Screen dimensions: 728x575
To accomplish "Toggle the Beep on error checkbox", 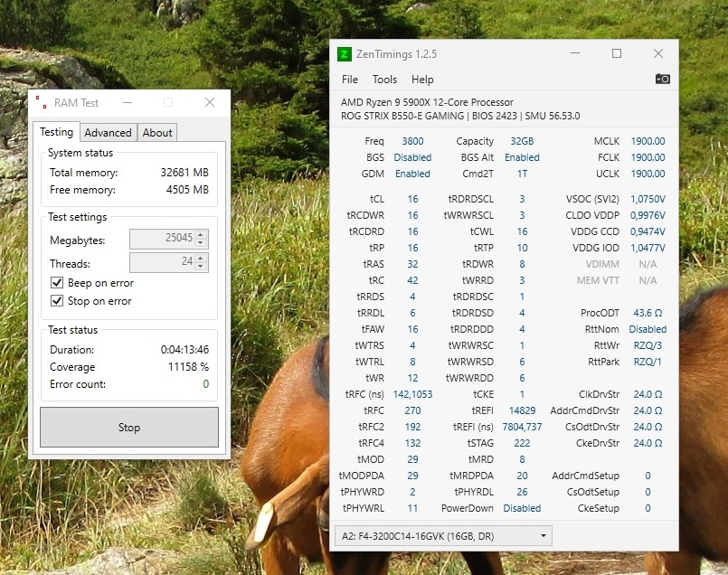I will click(x=57, y=283).
